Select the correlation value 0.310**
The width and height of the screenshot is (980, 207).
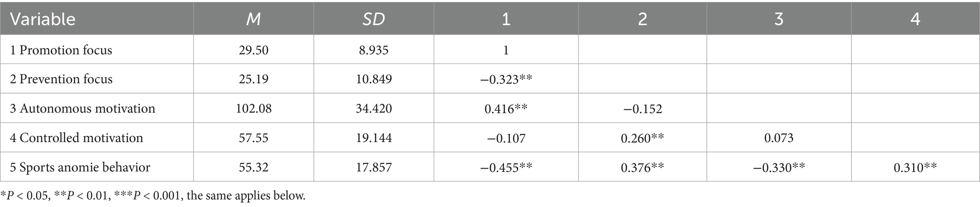pos(916,167)
